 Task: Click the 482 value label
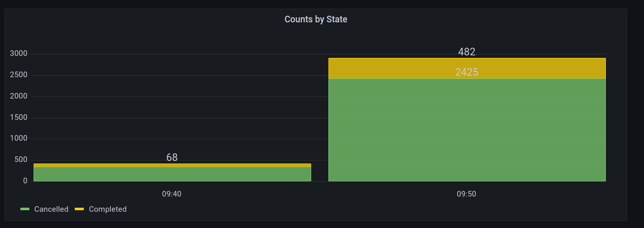pyautogui.click(x=467, y=52)
